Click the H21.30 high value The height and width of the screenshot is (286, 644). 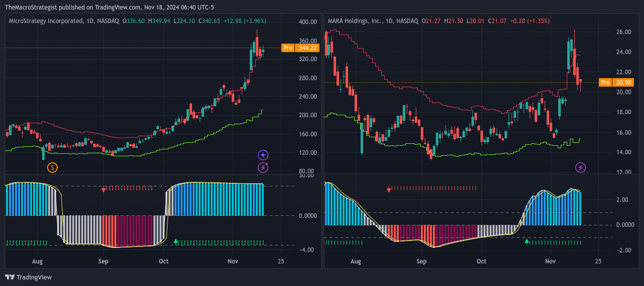pos(453,21)
